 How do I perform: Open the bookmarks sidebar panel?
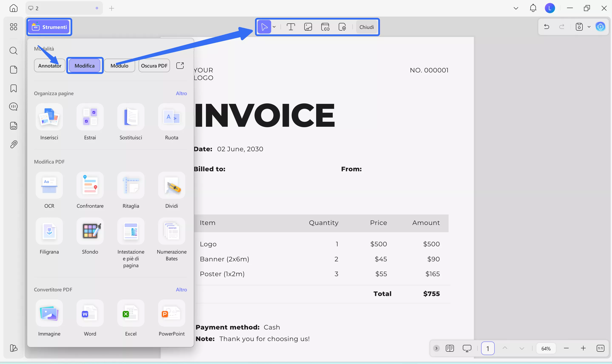(14, 88)
